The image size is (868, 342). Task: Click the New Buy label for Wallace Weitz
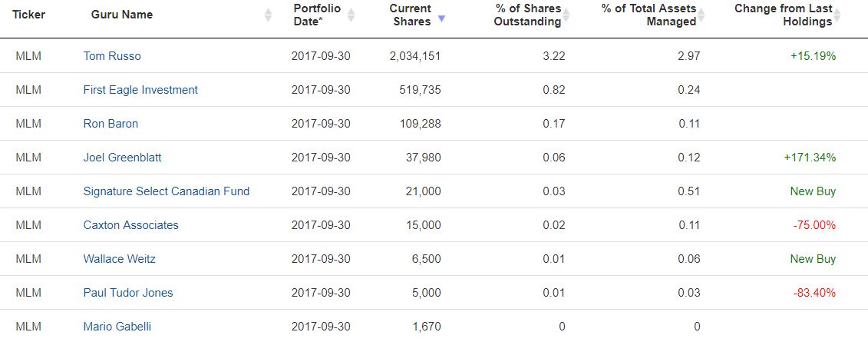point(813,259)
